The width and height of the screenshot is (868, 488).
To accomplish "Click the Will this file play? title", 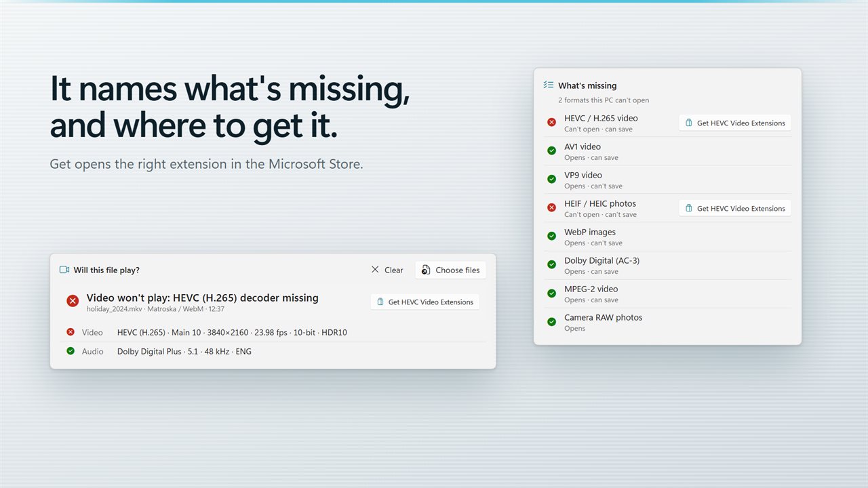I will pos(106,270).
